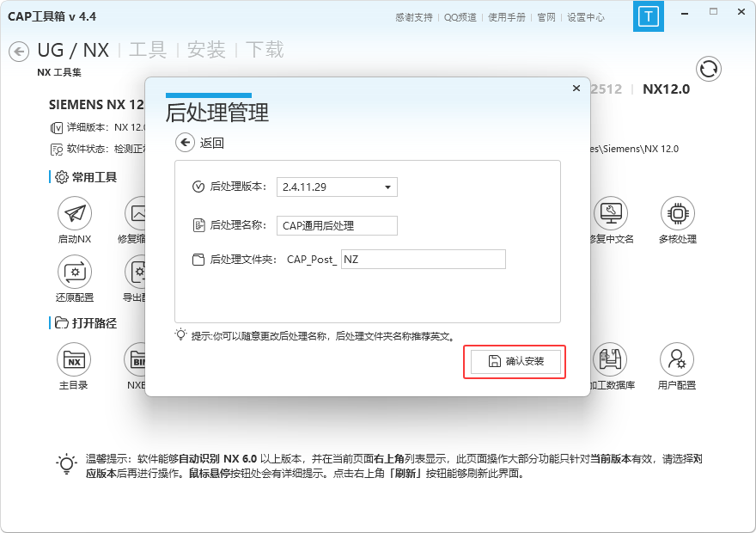Open the 修复中文名 repair tool icon

coord(611,212)
